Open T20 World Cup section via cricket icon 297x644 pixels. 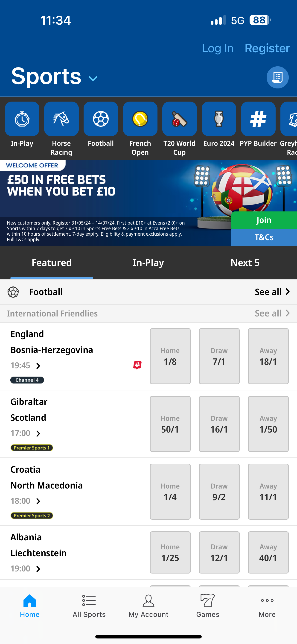[x=179, y=118]
